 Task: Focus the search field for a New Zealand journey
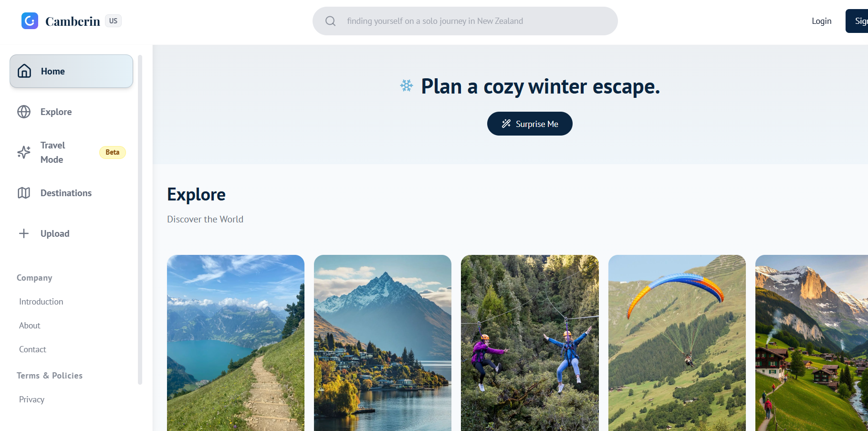coord(465,21)
